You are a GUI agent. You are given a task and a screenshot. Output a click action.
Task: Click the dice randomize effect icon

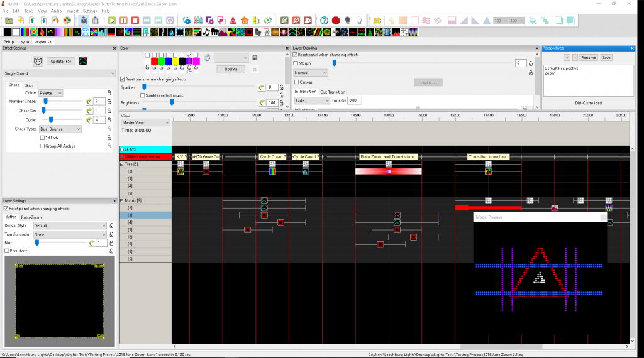pyautogui.click(x=38, y=61)
